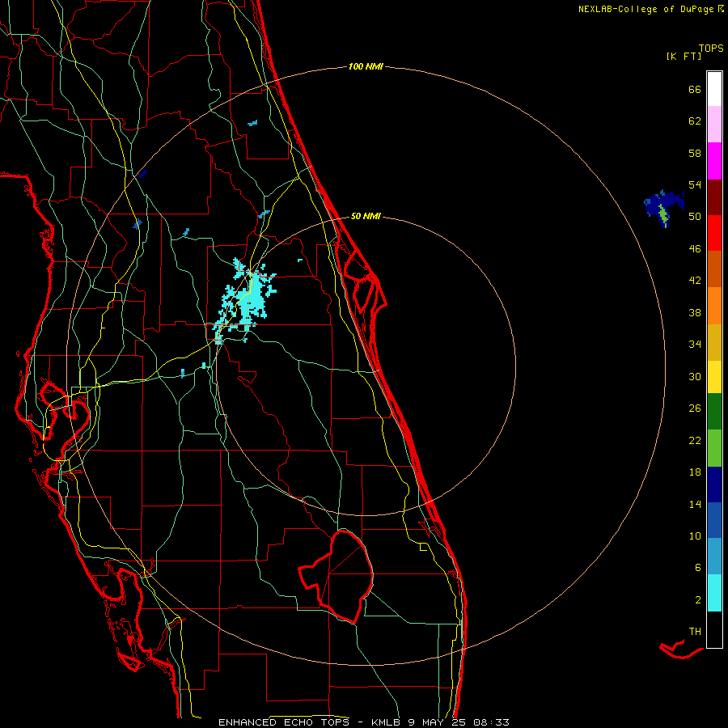Image resolution: width=728 pixels, height=728 pixels.
Task: Click the cyan legend swatch
Action: (x=714, y=593)
